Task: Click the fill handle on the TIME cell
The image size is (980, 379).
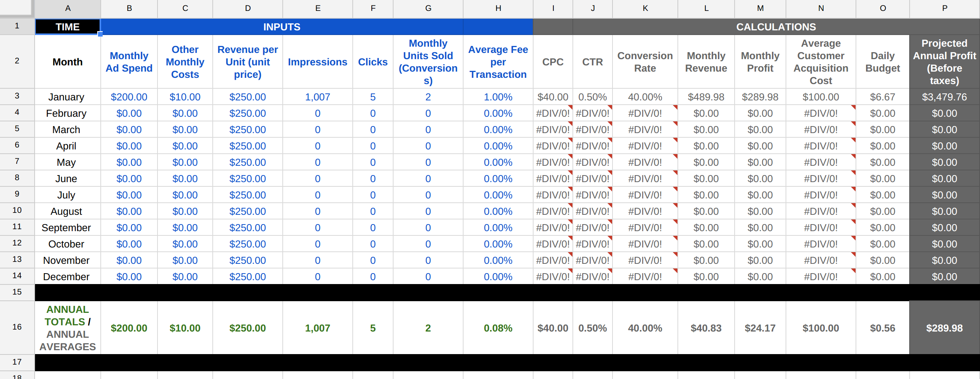Action: click(100, 34)
